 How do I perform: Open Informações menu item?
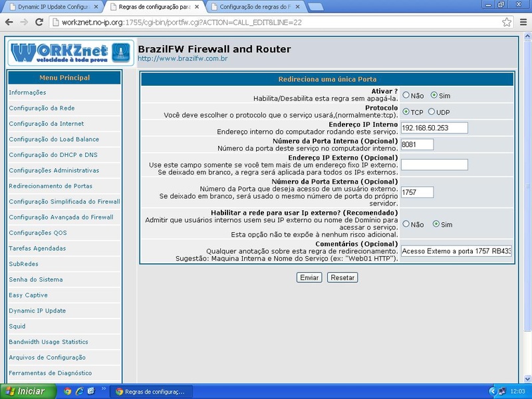tap(27, 92)
